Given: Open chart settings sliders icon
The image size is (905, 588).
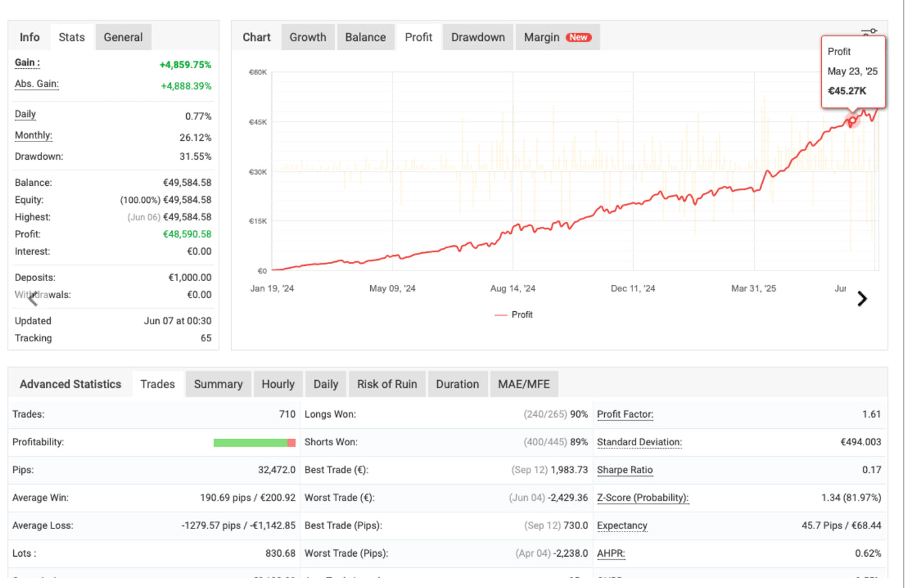Looking at the screenshot, I should click(869, 31).
